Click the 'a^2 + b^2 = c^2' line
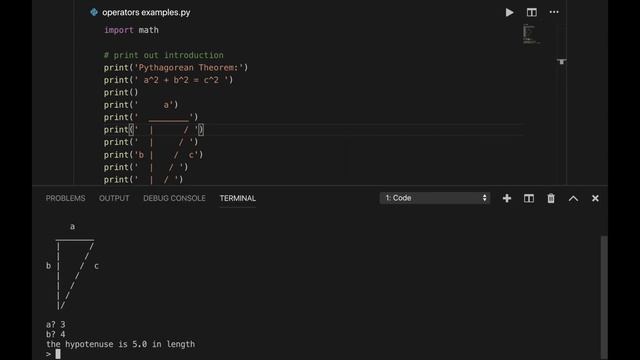The height and width of the screenshot is (360, 640). tap(168, 80)
